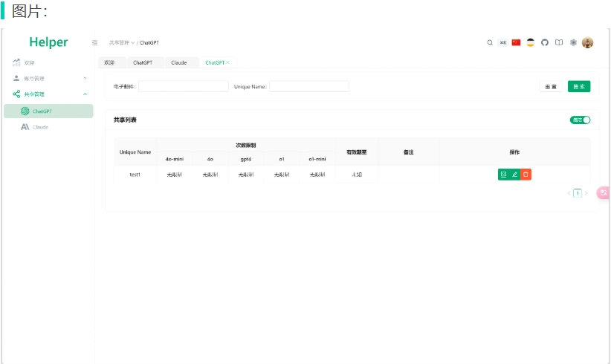Viewport: 611px width, 364px height.
Task: Click test1's 有效期至 value
Action: tap(357, 175)
